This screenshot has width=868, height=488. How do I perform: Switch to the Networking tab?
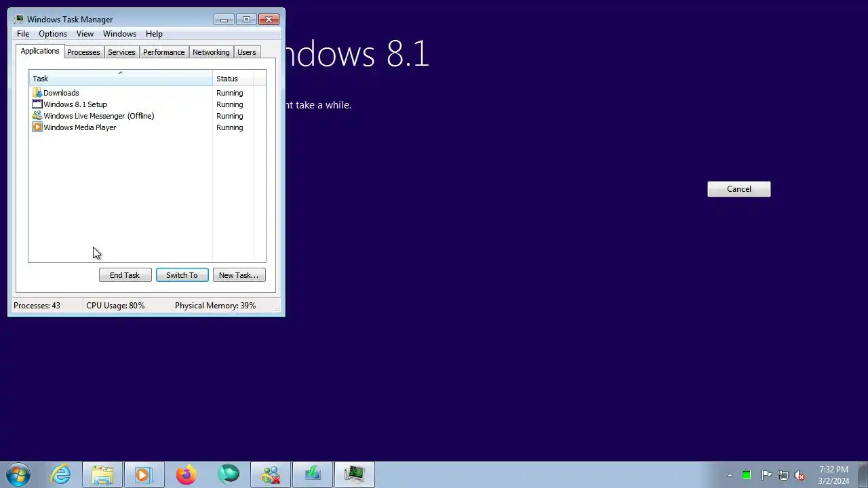[x=211, y=52]
